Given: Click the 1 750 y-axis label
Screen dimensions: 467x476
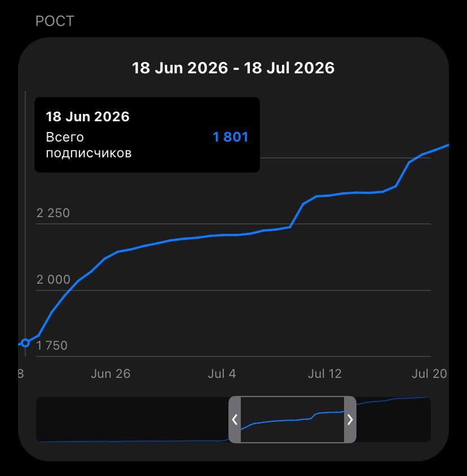Looking at the screenshot, I should 52,346.
